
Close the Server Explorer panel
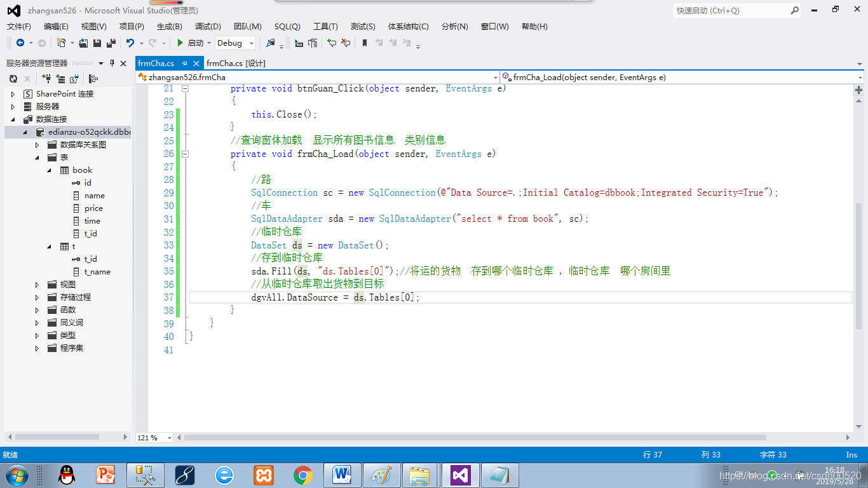124,63
